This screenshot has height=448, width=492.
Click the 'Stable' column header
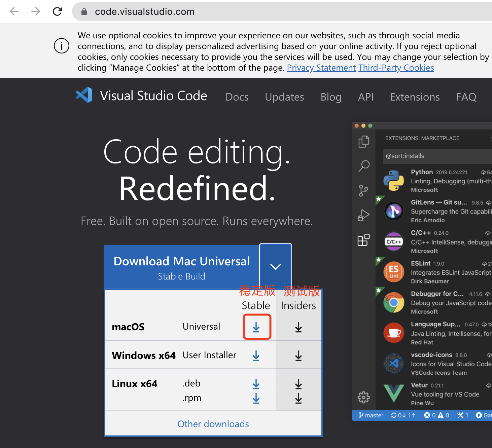click(x=256, y=305)
